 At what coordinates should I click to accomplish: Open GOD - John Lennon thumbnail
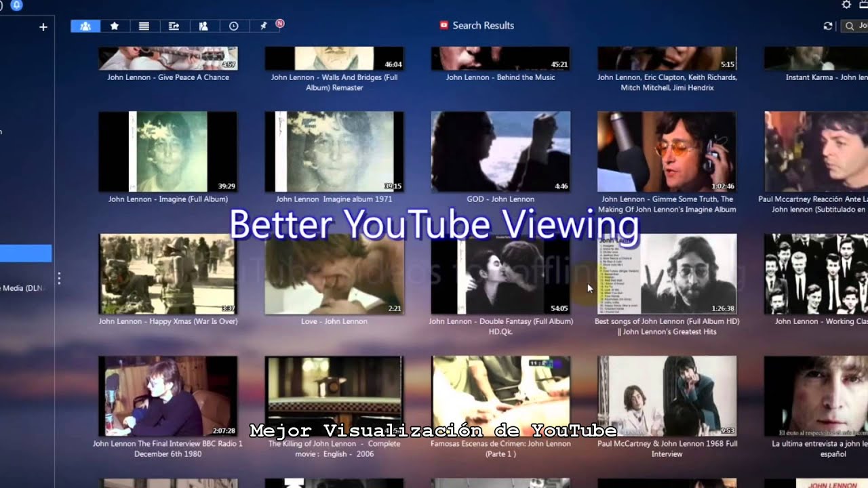coord(500,152)
